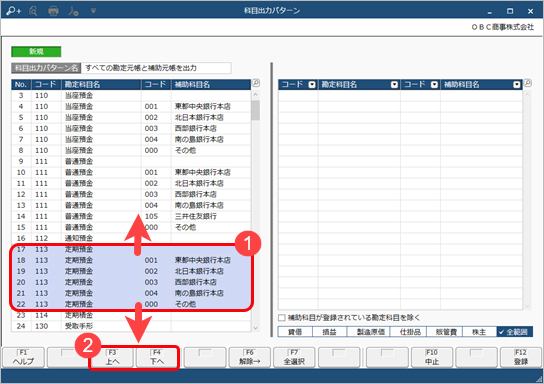Select the 全範囲 tab
Viewport: 544px width, 384px height.
(x=515, y=332)
